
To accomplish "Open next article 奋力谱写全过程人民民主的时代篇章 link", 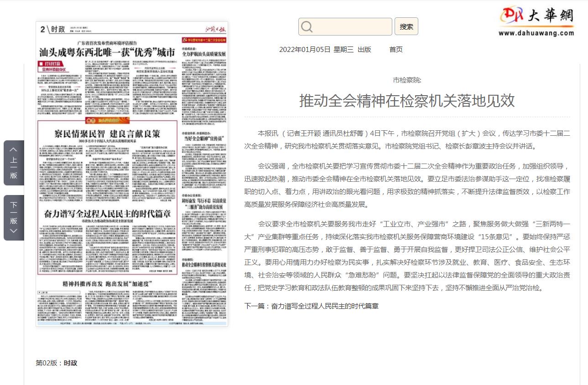I will [x=324, y=306].
